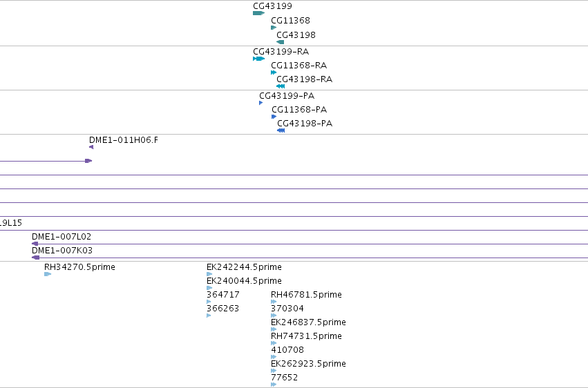Select the CG43198 gene label
Image resolution: width=588 pixels, height=388 pixels.
click(x=296, y=35)
